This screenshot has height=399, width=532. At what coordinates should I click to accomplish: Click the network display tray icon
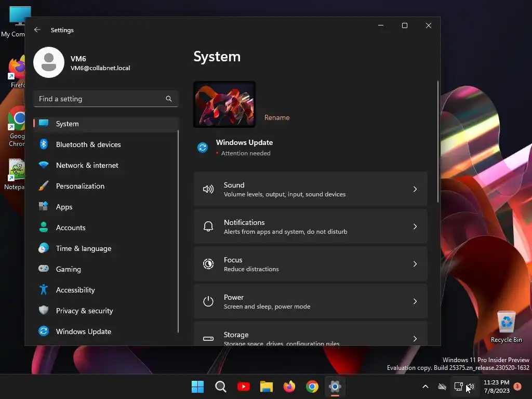pos(458,387)
